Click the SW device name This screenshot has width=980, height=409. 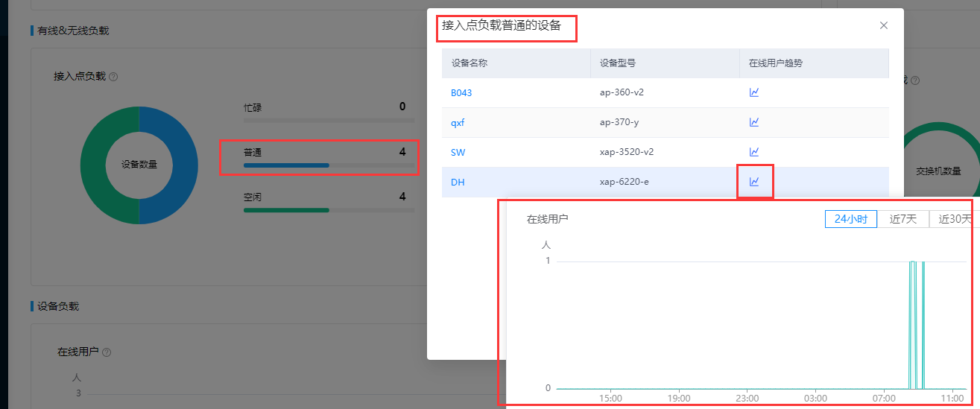click(458, 153)
